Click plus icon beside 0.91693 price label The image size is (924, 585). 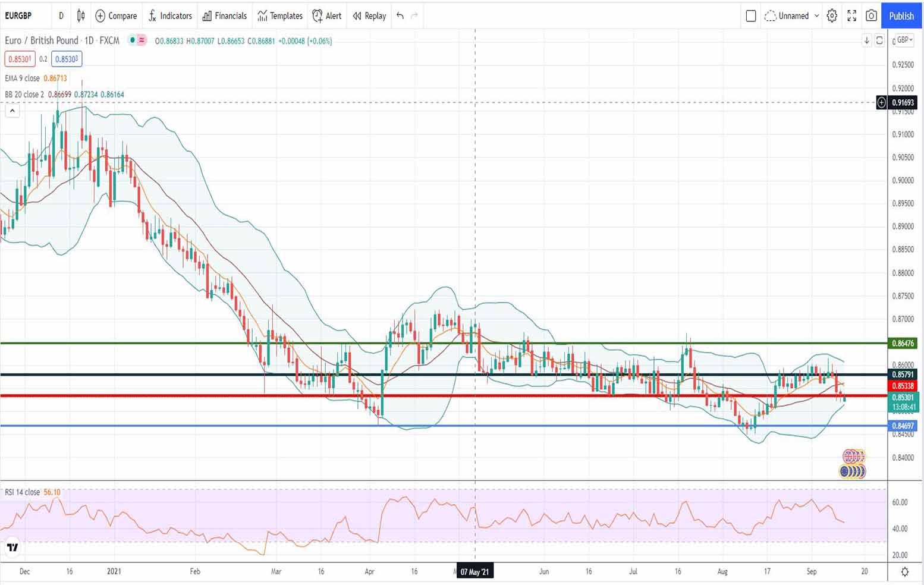(881, 103)
